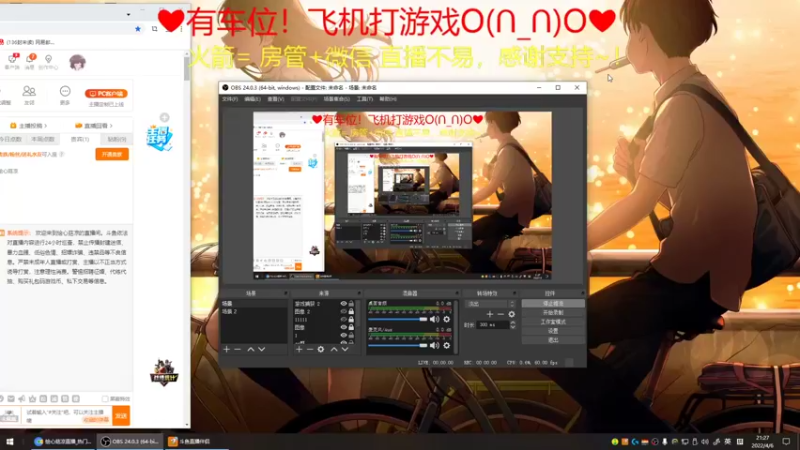Remove source with the Sources minus icon

(310, 349)
